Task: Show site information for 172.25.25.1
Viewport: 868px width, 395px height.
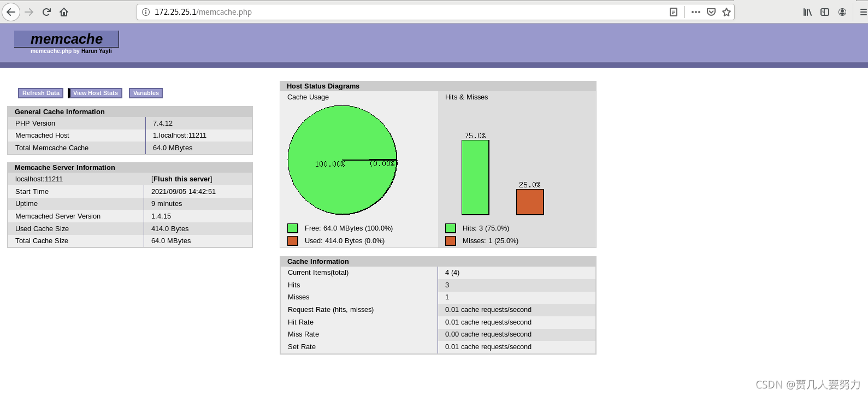Action: 146,12
